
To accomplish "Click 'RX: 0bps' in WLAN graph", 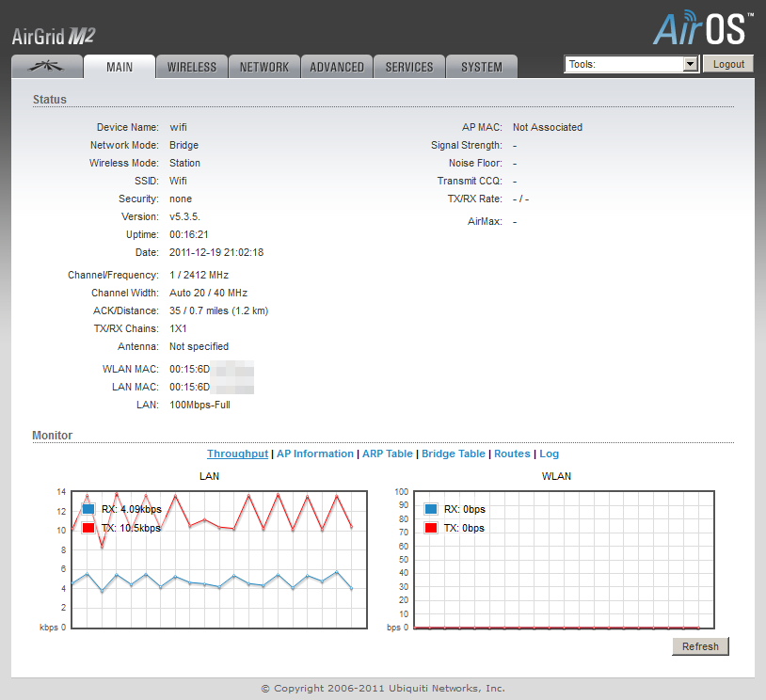I will tap(465, 510).
